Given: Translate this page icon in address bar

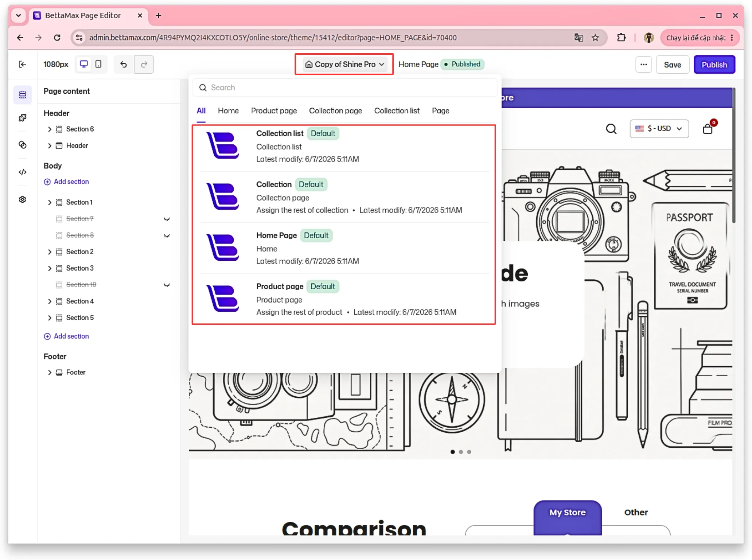Looking at the screenshot, I should coord(578,38).
